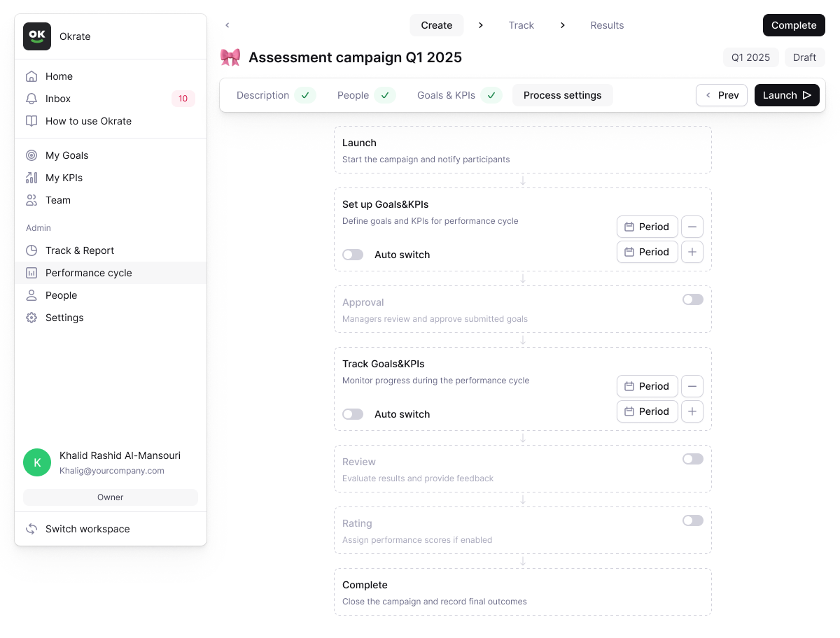Add period in Track Goals&KPIs section
The height and width of the screenshot is (638, 840).
(692, 411)
